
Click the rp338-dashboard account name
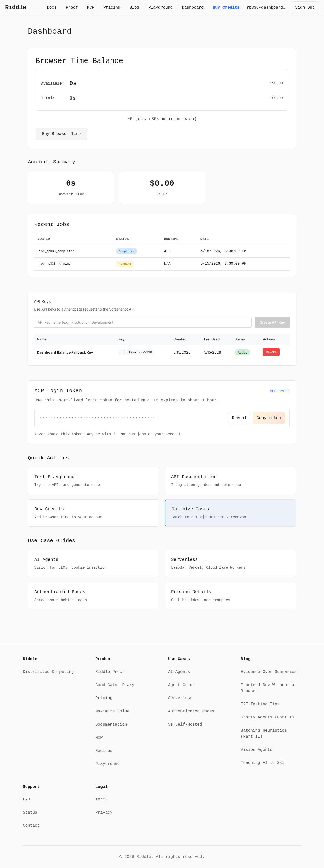click(266, 7)
